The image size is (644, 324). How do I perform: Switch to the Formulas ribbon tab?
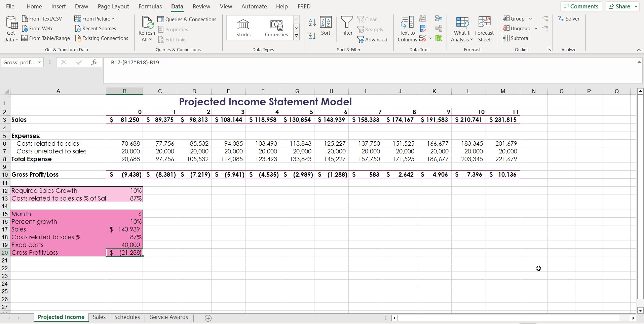[x=150, y=6]
